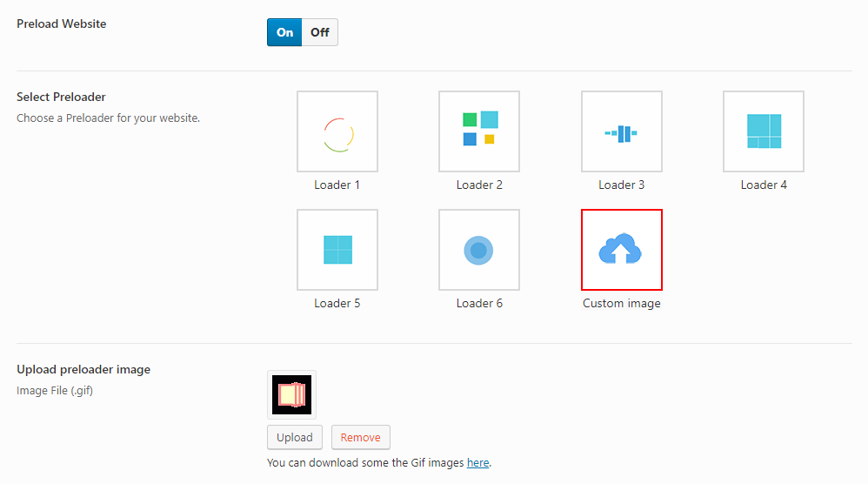Select the Loader 4 grid preloader tile
Screen dimensions: 868x484
(x=763, y=131)
